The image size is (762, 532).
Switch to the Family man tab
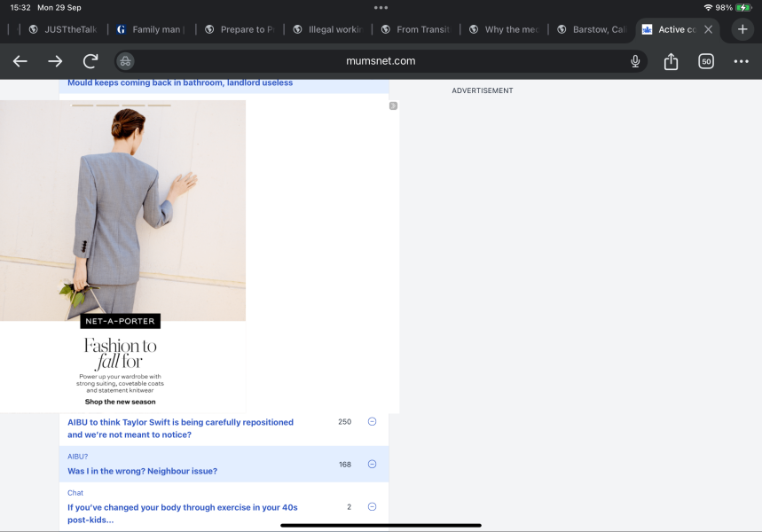click(x=151, y=28)
